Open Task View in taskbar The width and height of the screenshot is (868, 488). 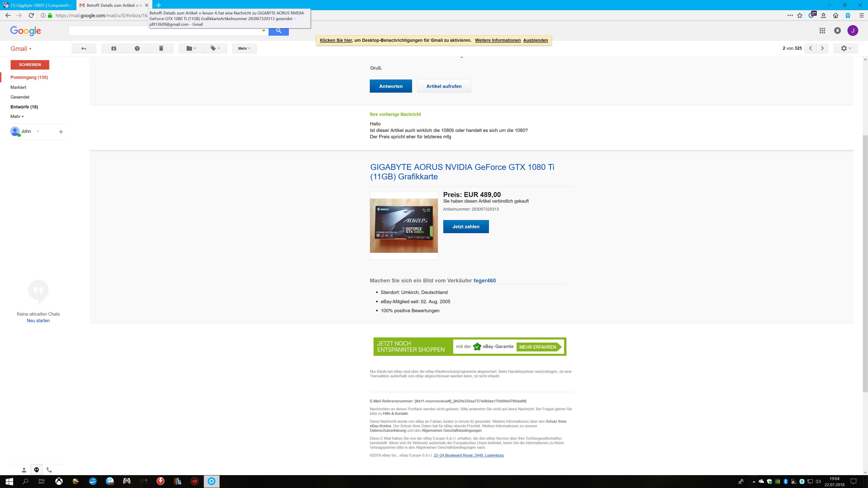click(x=41, y=482)
